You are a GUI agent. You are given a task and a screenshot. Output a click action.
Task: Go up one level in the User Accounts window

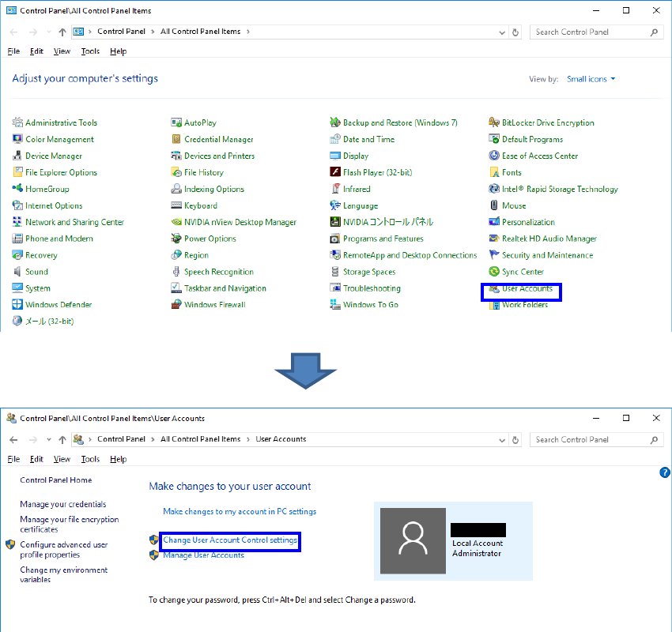(x=62, y=440)
